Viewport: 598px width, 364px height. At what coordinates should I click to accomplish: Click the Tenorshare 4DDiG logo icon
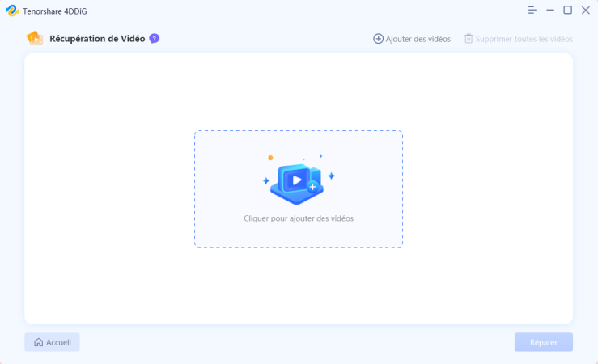click(12, 11)
